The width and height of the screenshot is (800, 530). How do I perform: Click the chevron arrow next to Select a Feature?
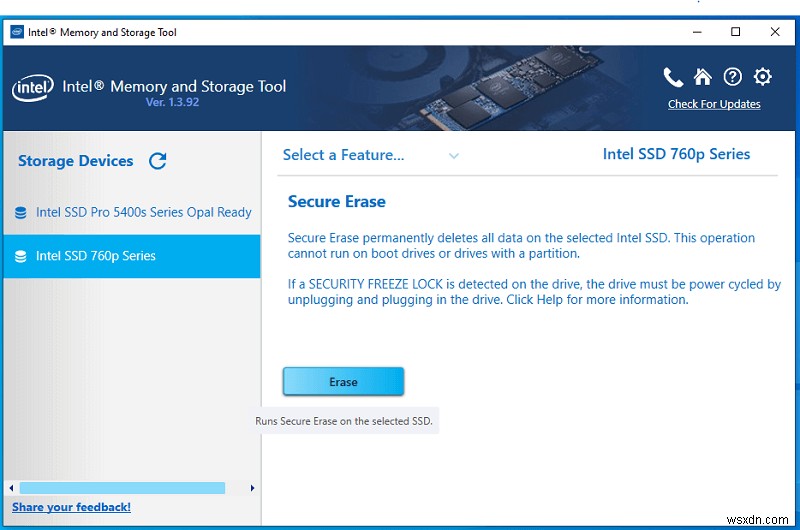(x=454, y=156)
